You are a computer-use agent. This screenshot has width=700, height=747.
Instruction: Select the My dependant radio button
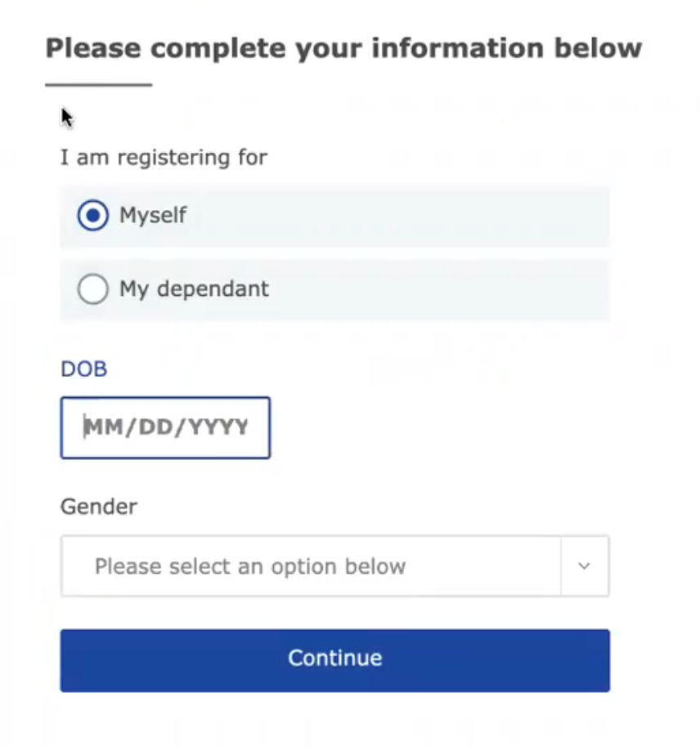click(x=92, y=289)
